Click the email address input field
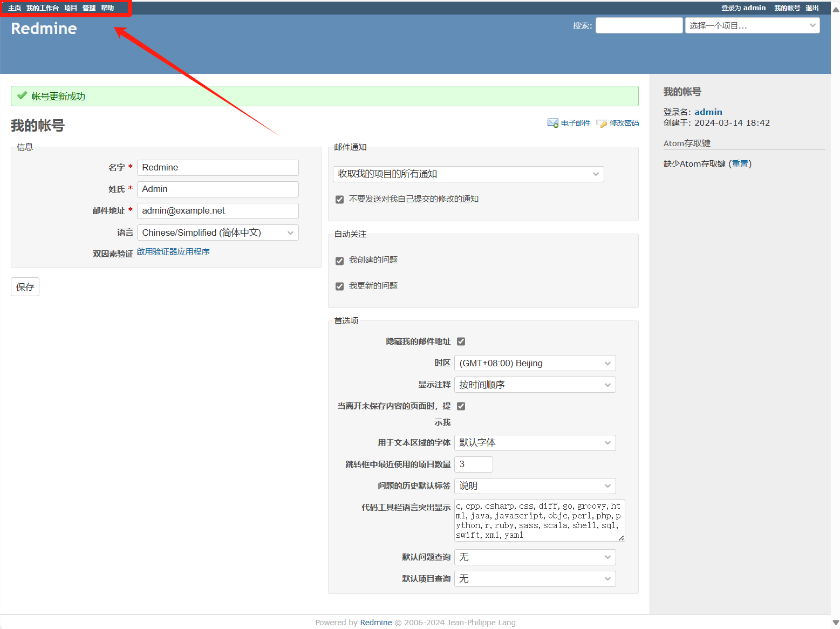This screenshot has width=840, height=629. pyautogui.click(x=217, y=211)
